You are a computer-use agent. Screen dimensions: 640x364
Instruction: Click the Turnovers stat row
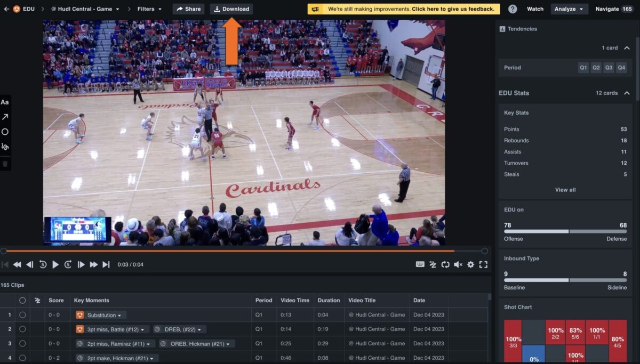coord(565,163)
